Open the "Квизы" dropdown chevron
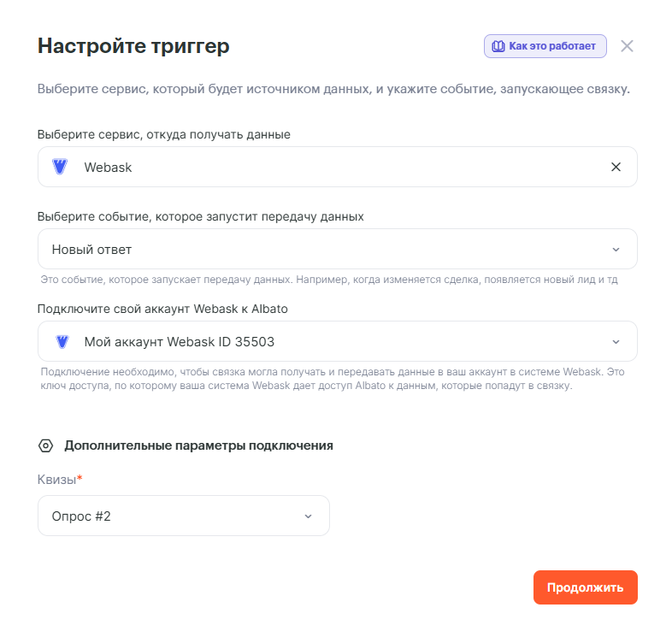The height and width of the screenshot is (637, 672). pyautogui.click(x=308, y=516)
